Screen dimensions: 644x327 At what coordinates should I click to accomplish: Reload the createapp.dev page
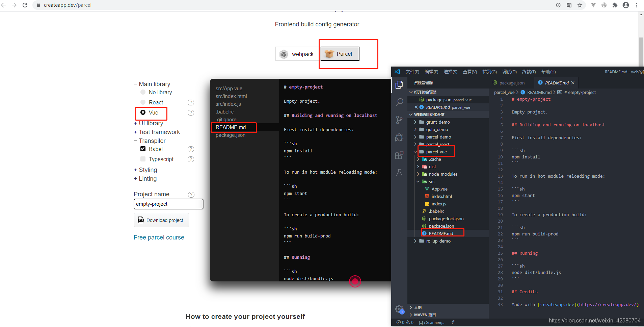click(x=25, y=5)
